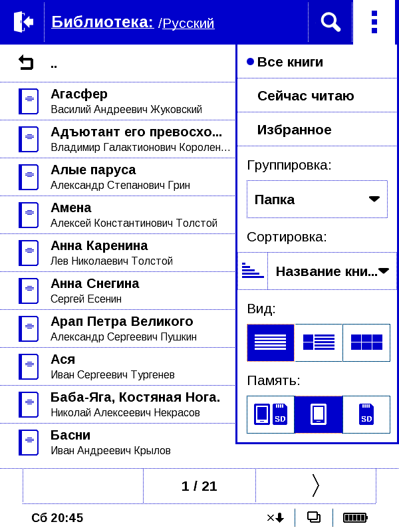
Task: Expand the Группировка dropdown set to Папка
Action: [x=317, y=199]
